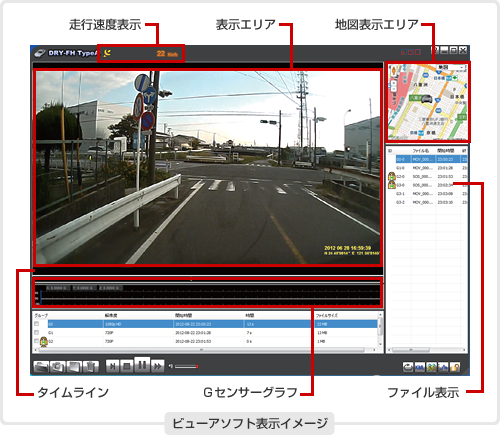Viewport: 500px width, 435px height.
Task: Export the track using the KML icon
Action: [420, 367]
